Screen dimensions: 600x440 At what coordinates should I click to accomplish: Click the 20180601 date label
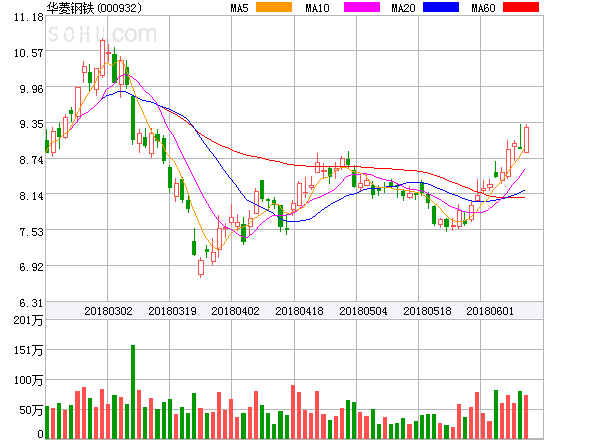(490, 311)
